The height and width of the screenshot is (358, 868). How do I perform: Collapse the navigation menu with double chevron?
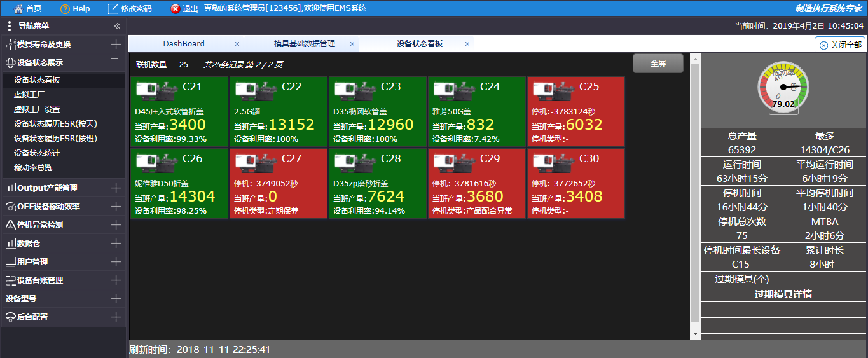point(117,26)
